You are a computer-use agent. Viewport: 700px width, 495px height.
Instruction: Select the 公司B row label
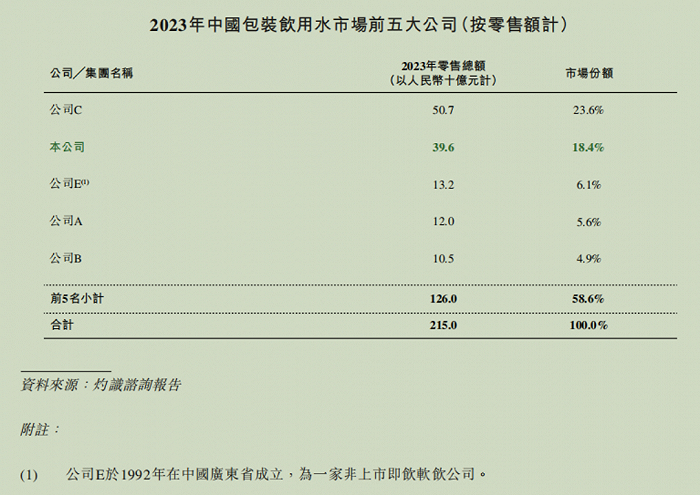point(66,258)
